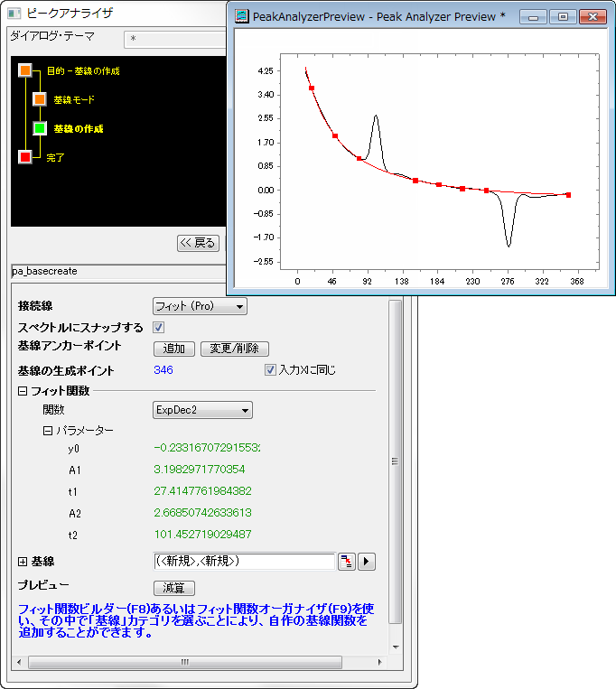Click the horizontal scroll right arrow
The width and height of the screenshot is (616, 689).
[x=380, y=662]
